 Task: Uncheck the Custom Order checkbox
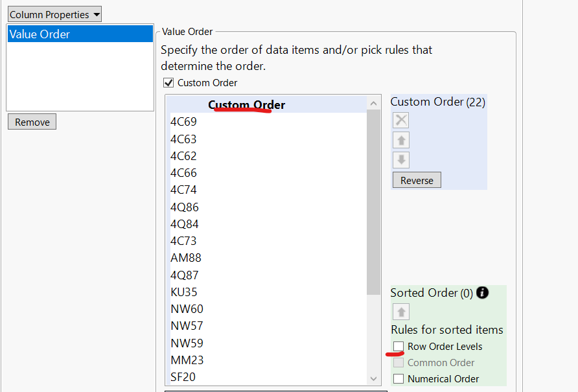(x=168, y=82)
